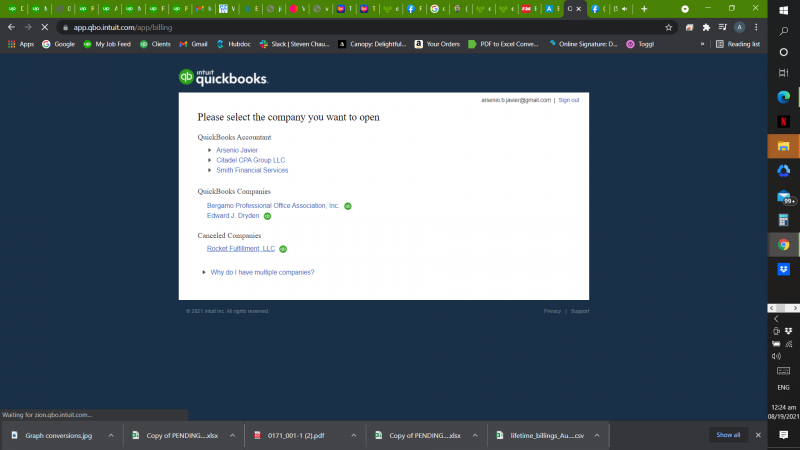Close the current QuickBooks tab

tap(579, 9)
